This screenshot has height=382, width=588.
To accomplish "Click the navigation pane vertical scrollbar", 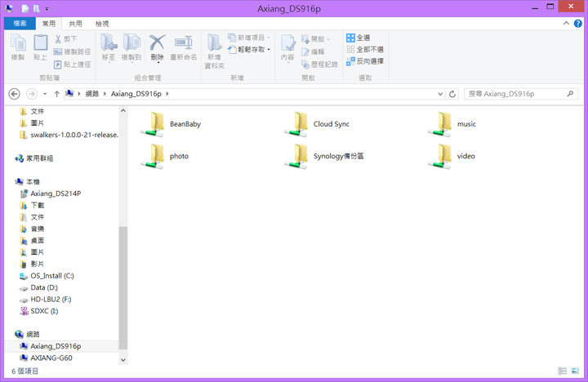I will click(123, 278).
